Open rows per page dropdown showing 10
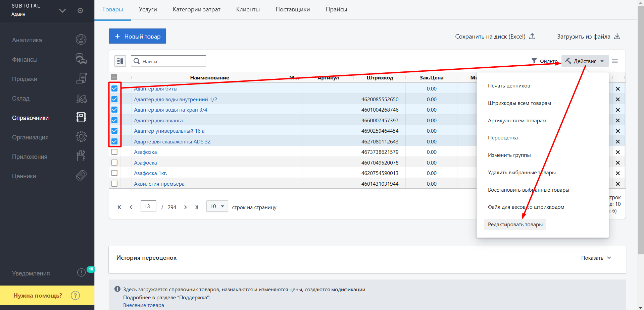 217,206
